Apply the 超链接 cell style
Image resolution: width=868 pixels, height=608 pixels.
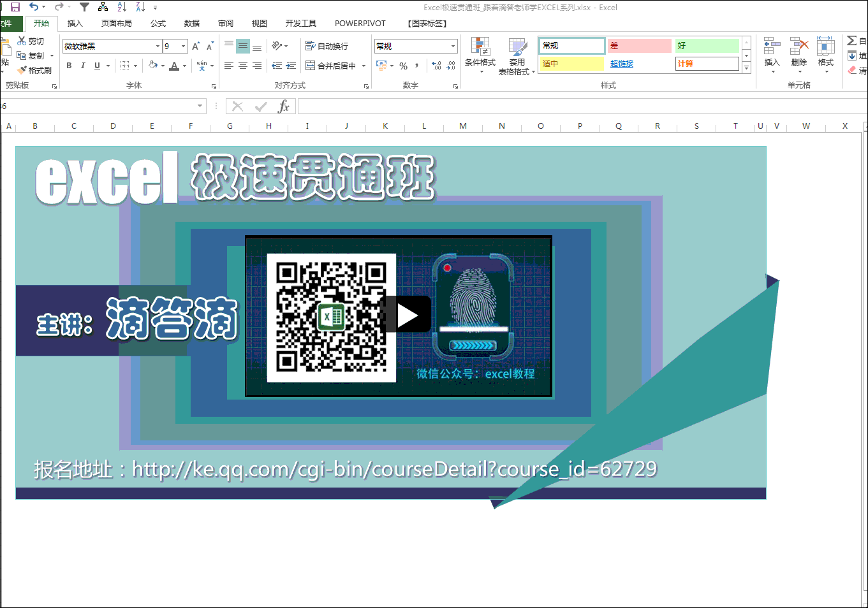(x=622, y=64)
